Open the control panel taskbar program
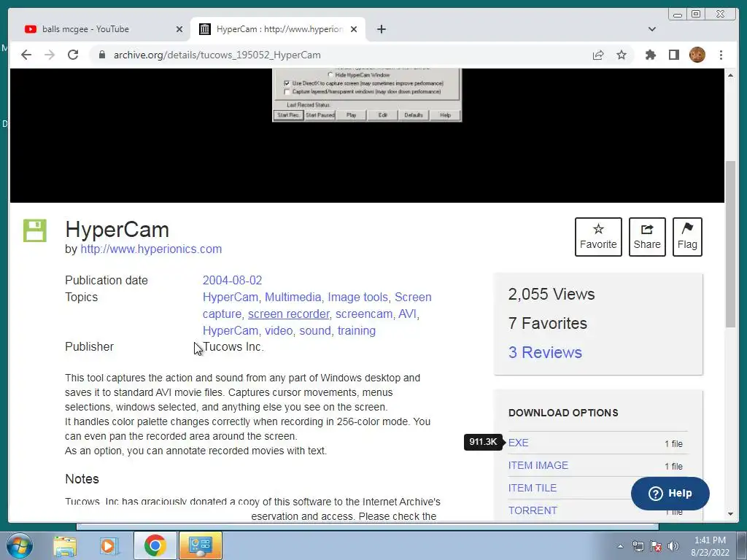Image resolution: width=747 pixels, height=560 pixels. coord(200,545)
